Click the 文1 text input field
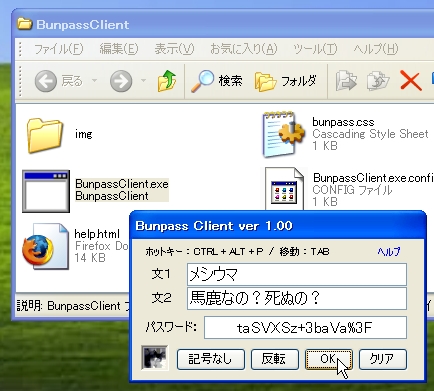 click(x=297, y=274)
